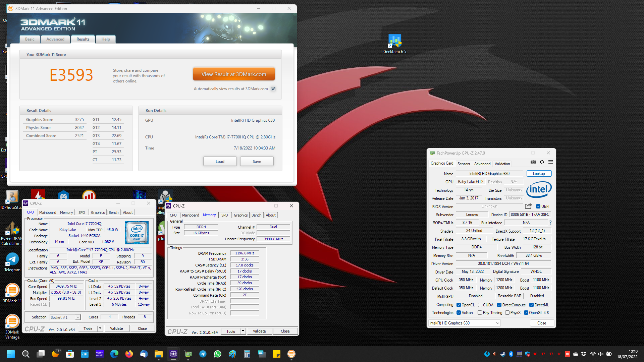Toggle UEFI checkbox in GPU-Z
Screen dimensions: 644x362
(538, 206)
